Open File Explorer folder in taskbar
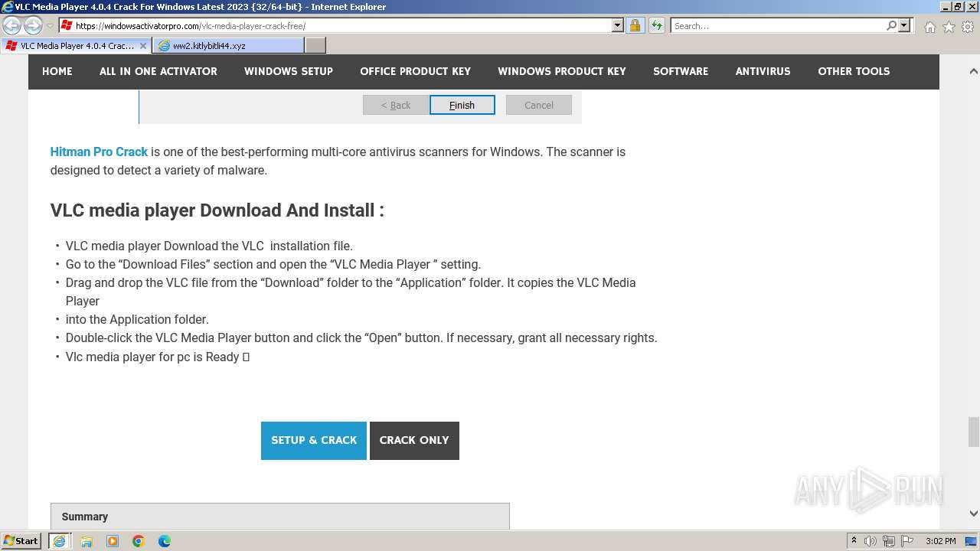This screenshot has height=551, width=980. coord(87,541)
